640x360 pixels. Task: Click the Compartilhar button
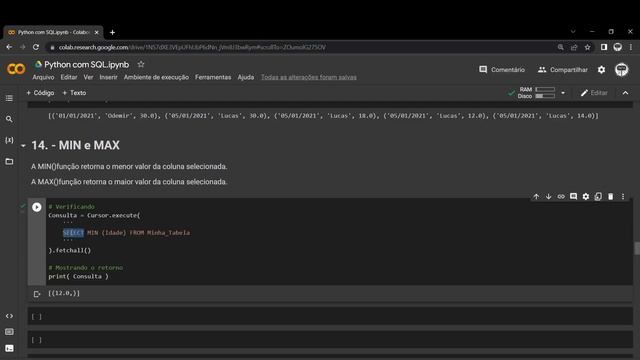click(563, 70)
